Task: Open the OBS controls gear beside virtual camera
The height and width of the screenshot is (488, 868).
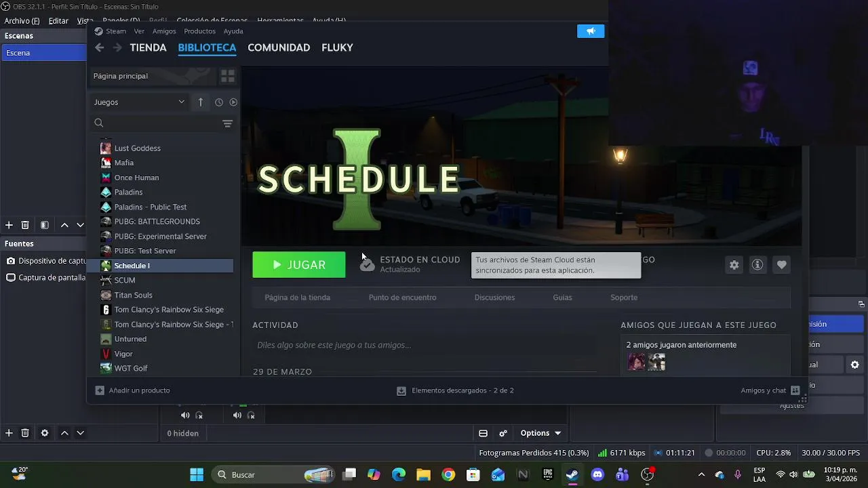Action: pos(854,365)
